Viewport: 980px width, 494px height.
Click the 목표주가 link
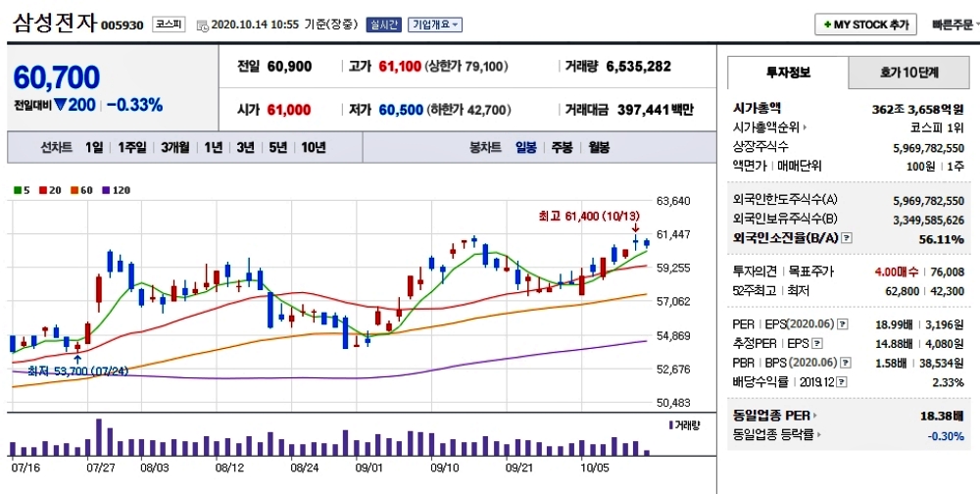[x=812, y=272]
